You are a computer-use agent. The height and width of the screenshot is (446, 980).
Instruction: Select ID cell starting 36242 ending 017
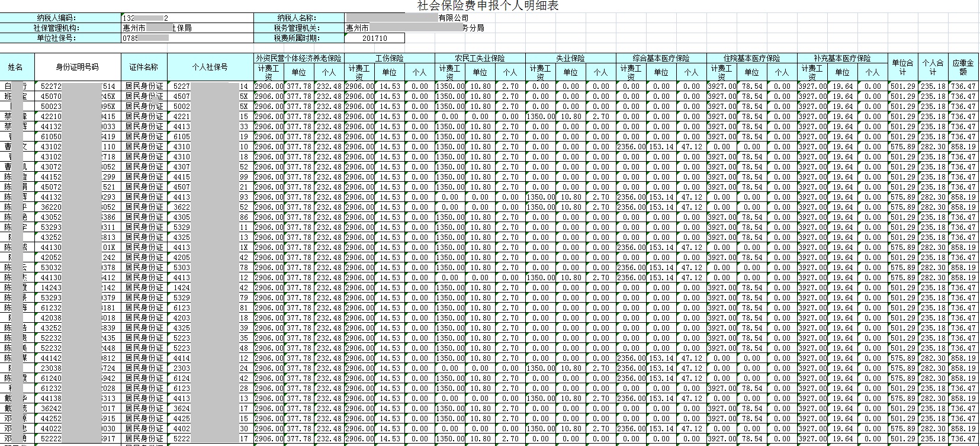point(78,409)
